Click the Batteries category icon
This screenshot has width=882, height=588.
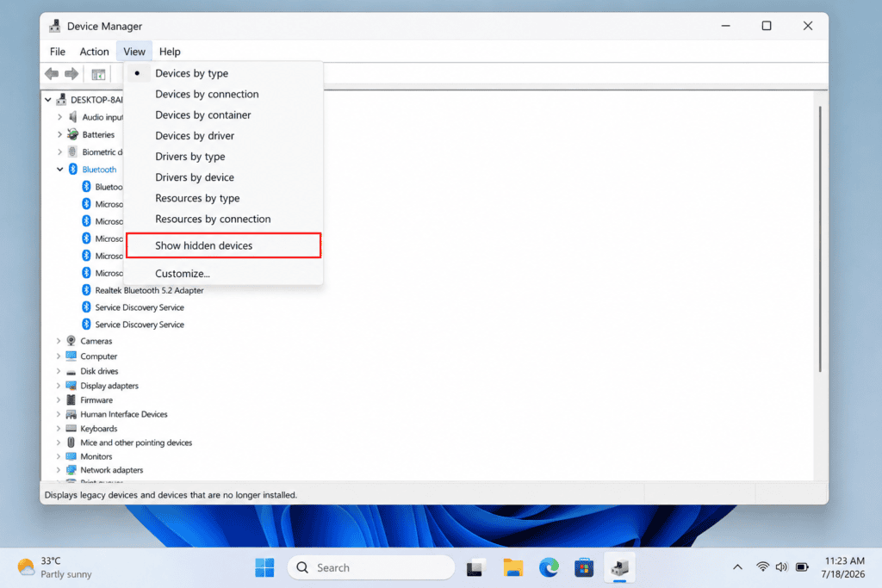72,134
